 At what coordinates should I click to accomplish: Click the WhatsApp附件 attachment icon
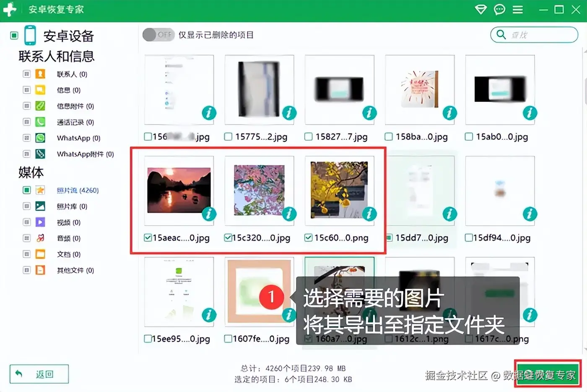pos(40,154)
